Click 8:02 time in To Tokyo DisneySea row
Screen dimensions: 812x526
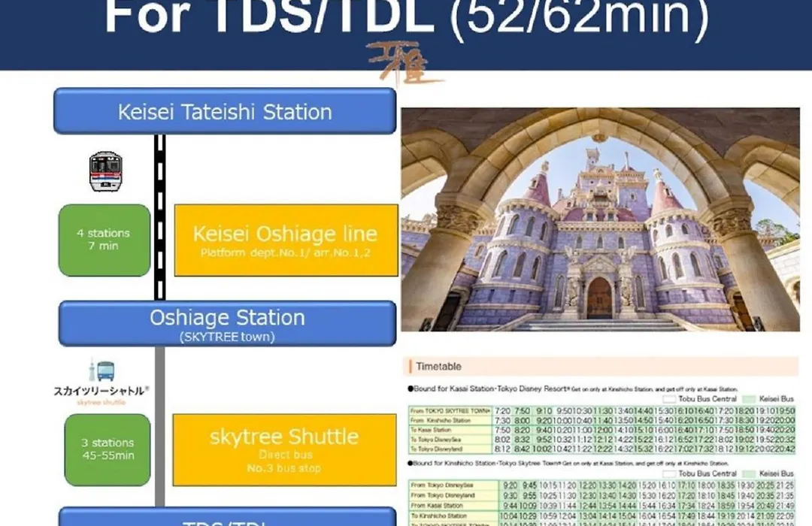tap(502, 440)
